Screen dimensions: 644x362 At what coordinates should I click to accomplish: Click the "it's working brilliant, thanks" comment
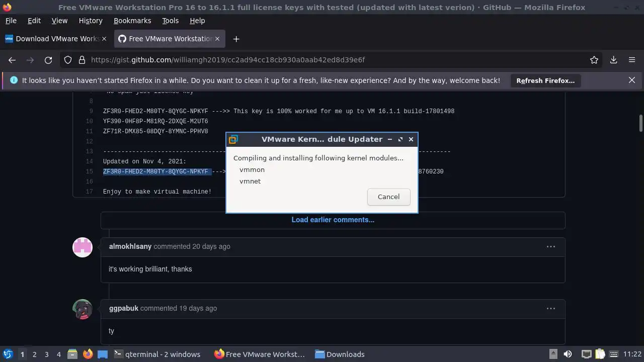point(150,269)
